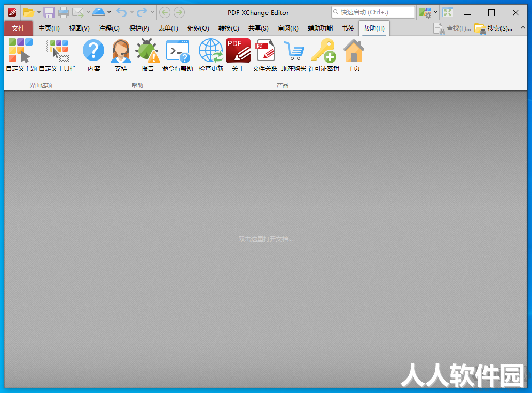
Task: Expand the redo history dropdown arrow
Action: click(152, 12)
